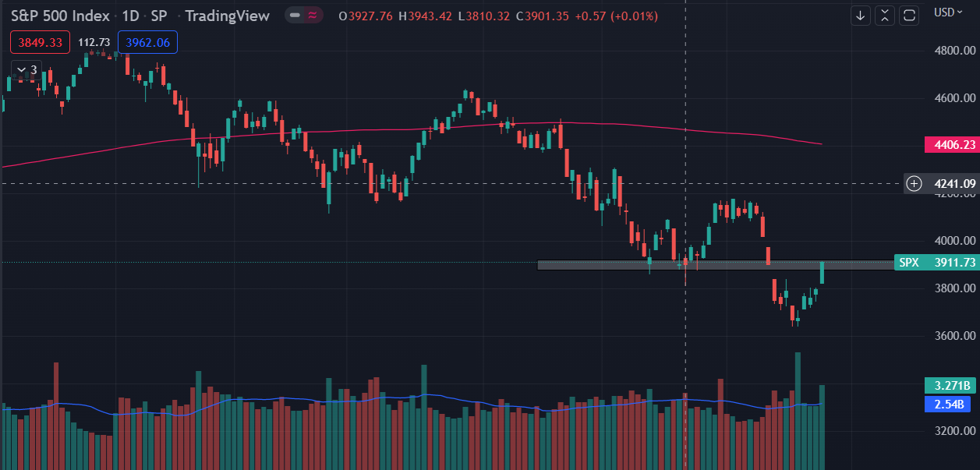Click the arrow-down pane button
This screenshot has width=980, height=470.
point(861,16)
